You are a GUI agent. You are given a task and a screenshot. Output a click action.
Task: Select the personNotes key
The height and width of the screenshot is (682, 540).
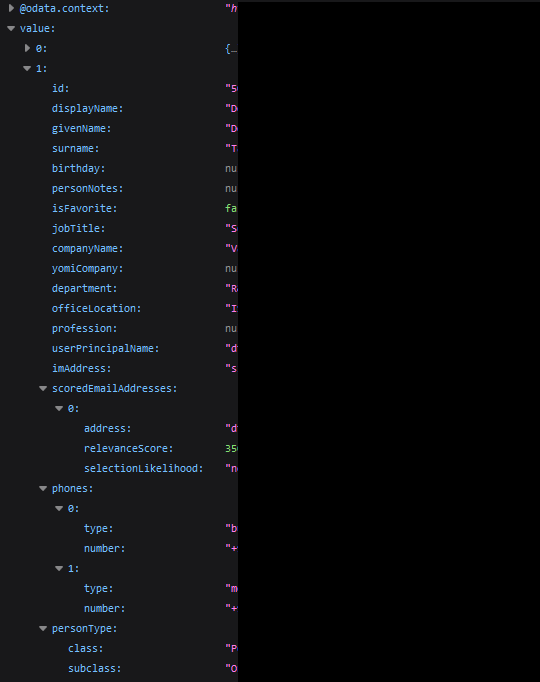87,188
